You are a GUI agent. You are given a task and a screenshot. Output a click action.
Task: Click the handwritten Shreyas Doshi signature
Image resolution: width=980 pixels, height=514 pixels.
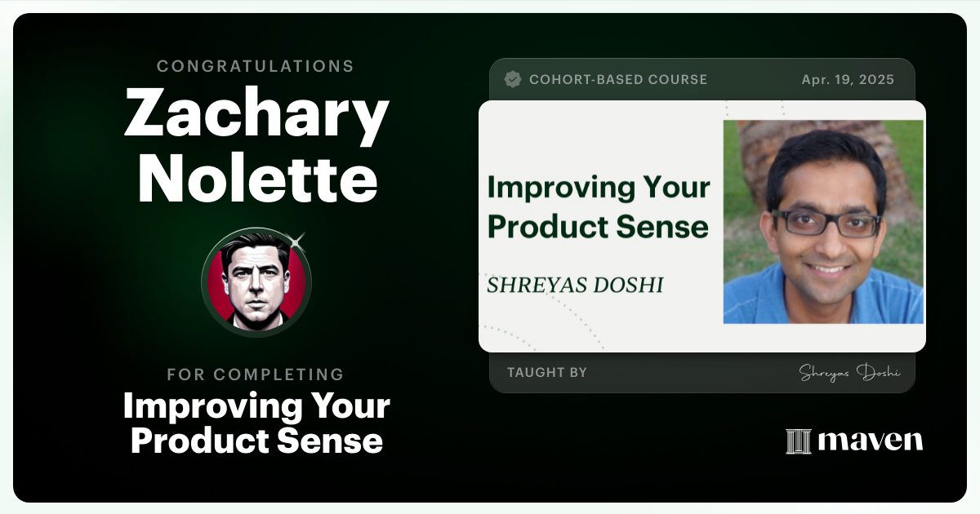tap(849, 373)
